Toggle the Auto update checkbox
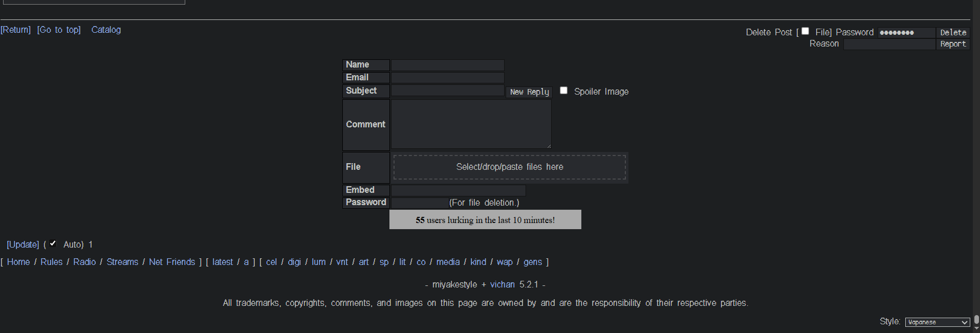 [53, 243]
